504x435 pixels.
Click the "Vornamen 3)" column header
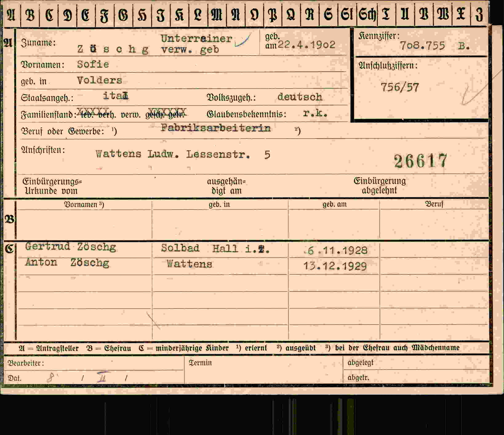[x=84, y=205]
